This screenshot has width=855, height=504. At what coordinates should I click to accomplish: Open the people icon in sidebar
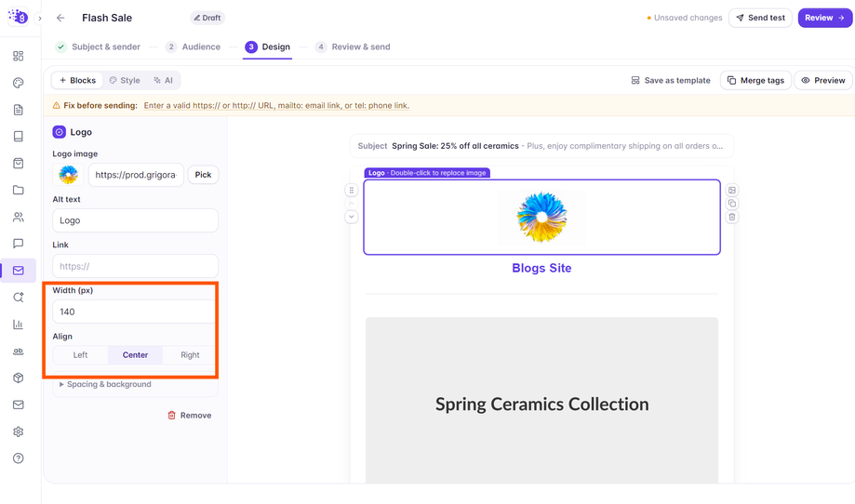pyautogui.click(x=18, y=217)
